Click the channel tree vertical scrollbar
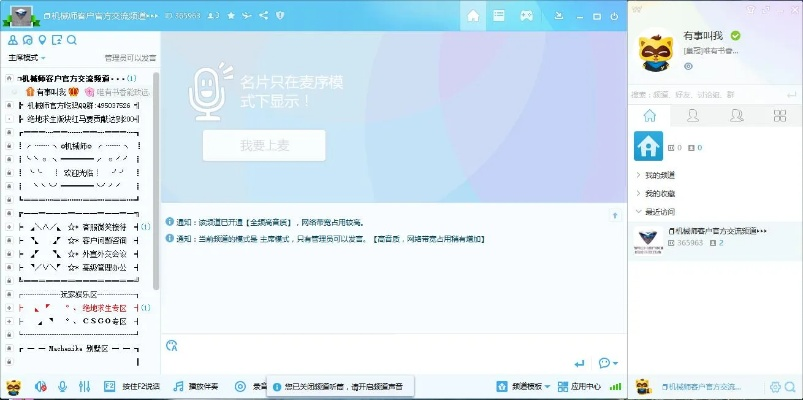Viewport: 803px width, 400px height. coord(156,181)
